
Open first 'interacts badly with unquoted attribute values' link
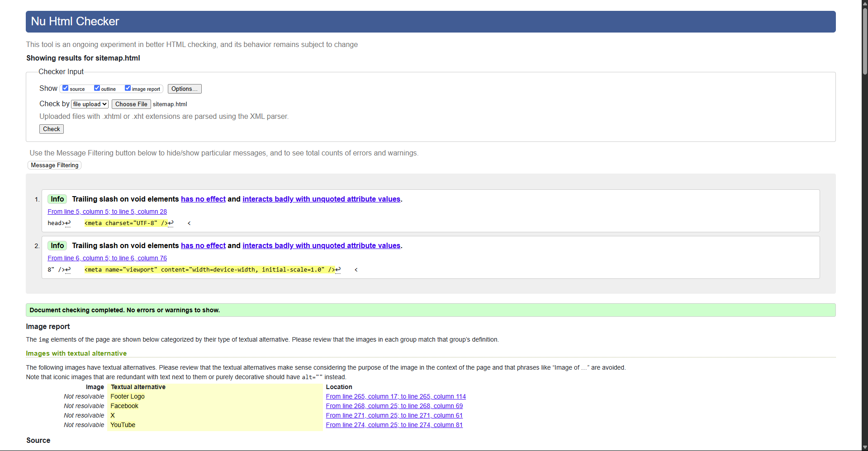point(322,199)
